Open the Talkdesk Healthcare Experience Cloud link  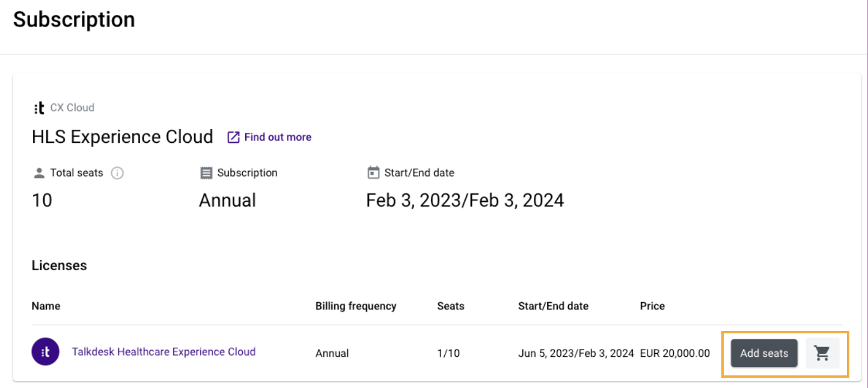point(164,352)
